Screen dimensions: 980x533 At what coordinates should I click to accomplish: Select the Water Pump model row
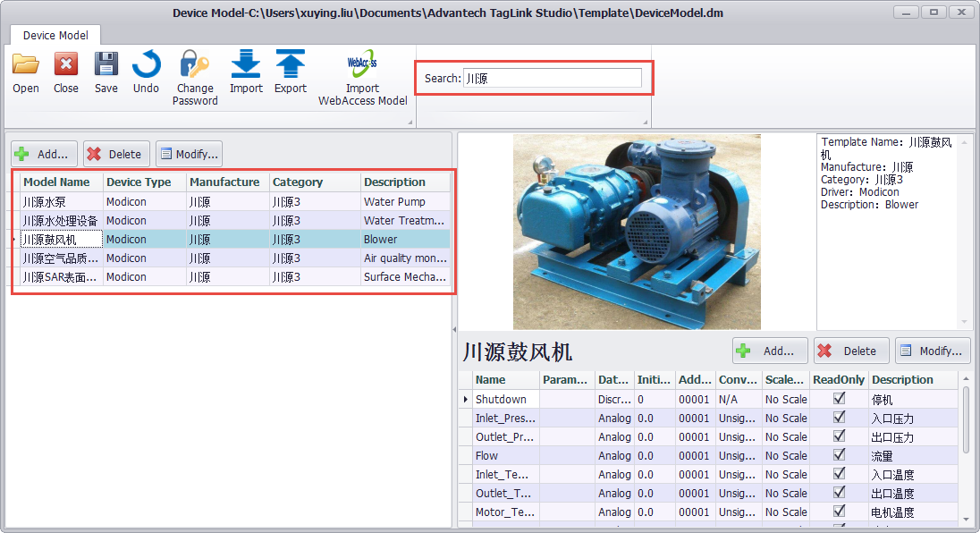(232, 202)
